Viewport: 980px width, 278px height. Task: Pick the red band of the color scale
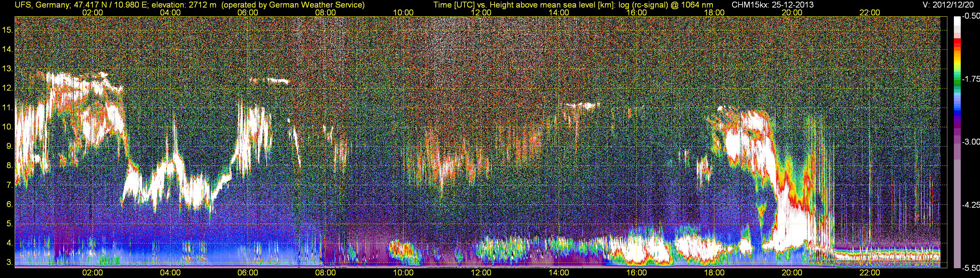pyautogui.click(x=957, y=42)
